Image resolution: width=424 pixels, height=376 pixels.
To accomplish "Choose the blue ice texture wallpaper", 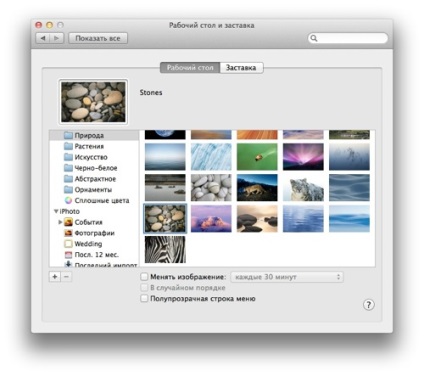I will coord(211,157).
